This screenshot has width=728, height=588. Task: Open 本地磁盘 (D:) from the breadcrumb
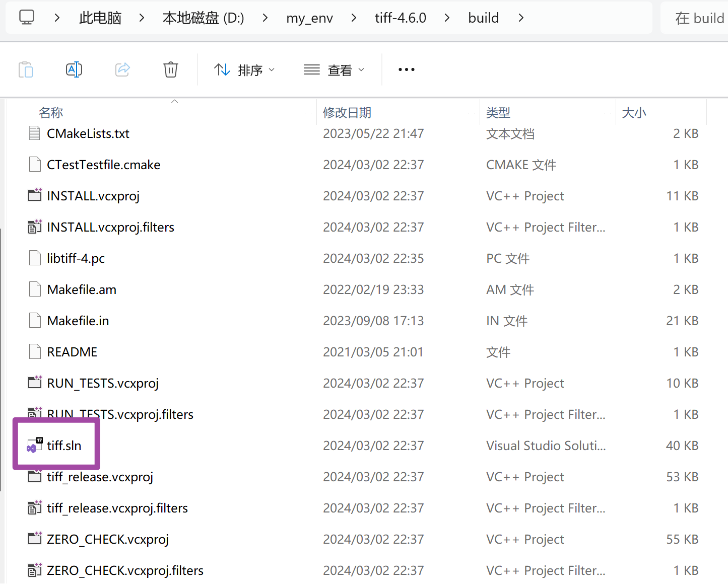tap(203, 17)
